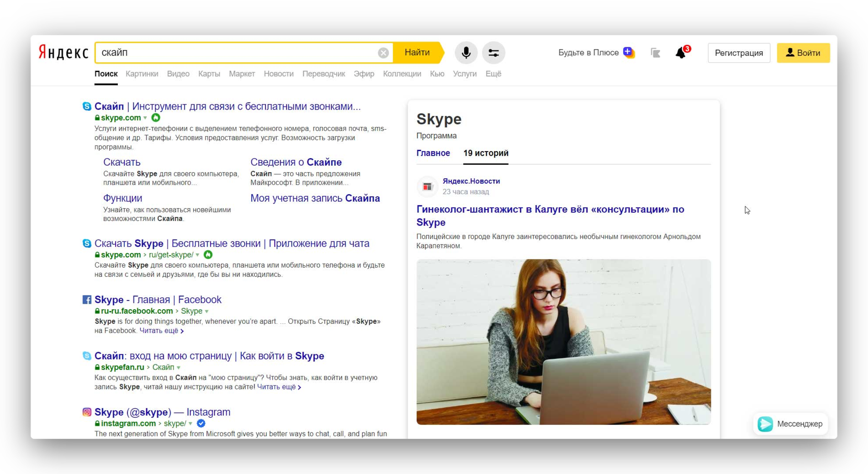Expand dropdown arrow next to skype.com first result

pos(145,118)
